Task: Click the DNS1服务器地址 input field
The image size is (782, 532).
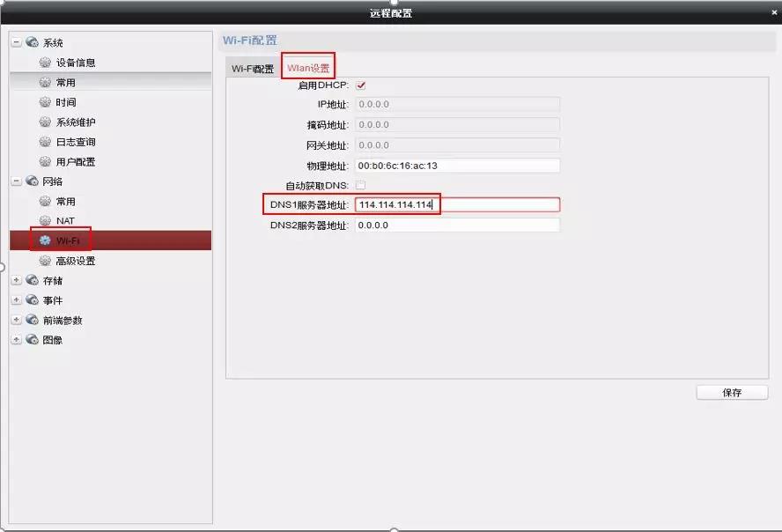Action: pos(457,205)
